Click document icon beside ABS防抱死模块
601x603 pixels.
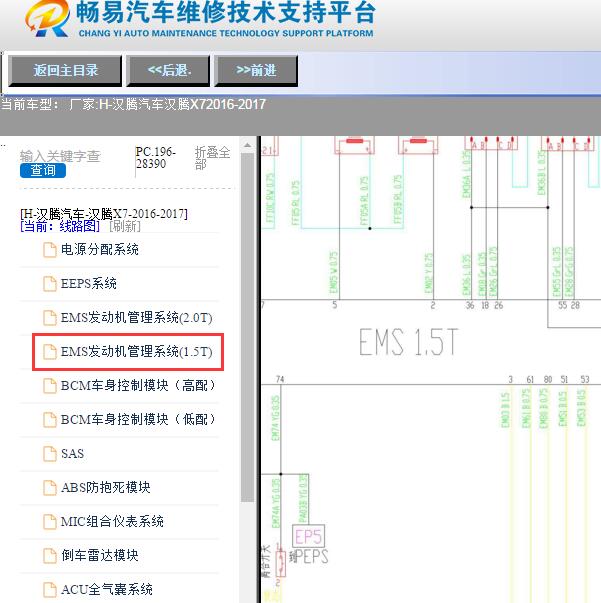tap(50, 487)
